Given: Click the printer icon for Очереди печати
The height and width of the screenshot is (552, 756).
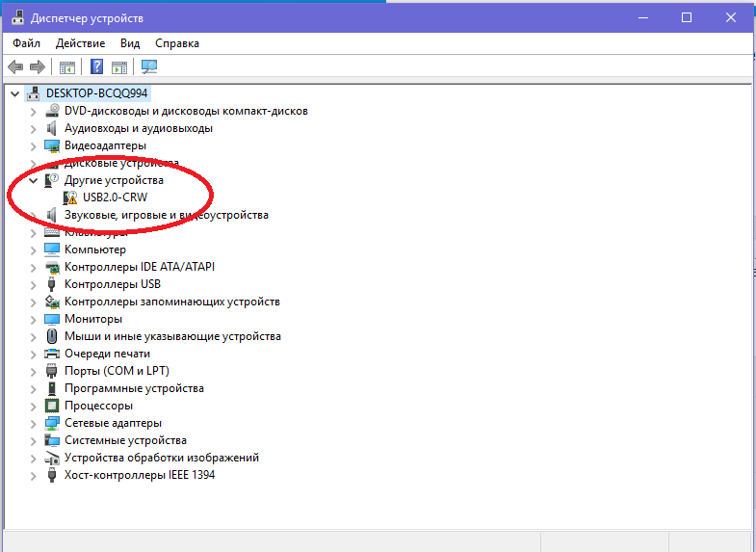Looking at the screenshot, I should [x=52, y=354].
